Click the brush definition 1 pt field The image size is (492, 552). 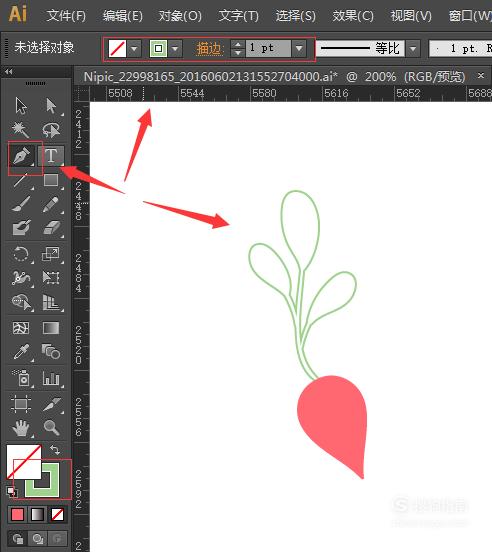click(460, 48)
